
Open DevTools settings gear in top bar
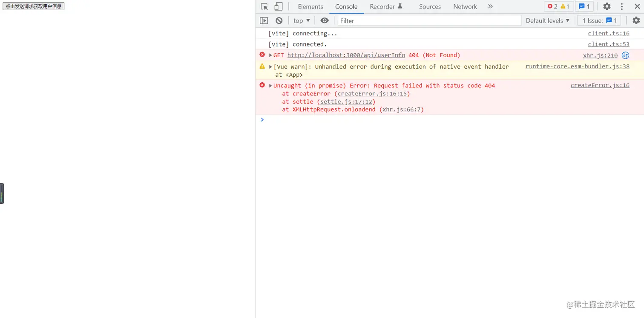(607, 6)
